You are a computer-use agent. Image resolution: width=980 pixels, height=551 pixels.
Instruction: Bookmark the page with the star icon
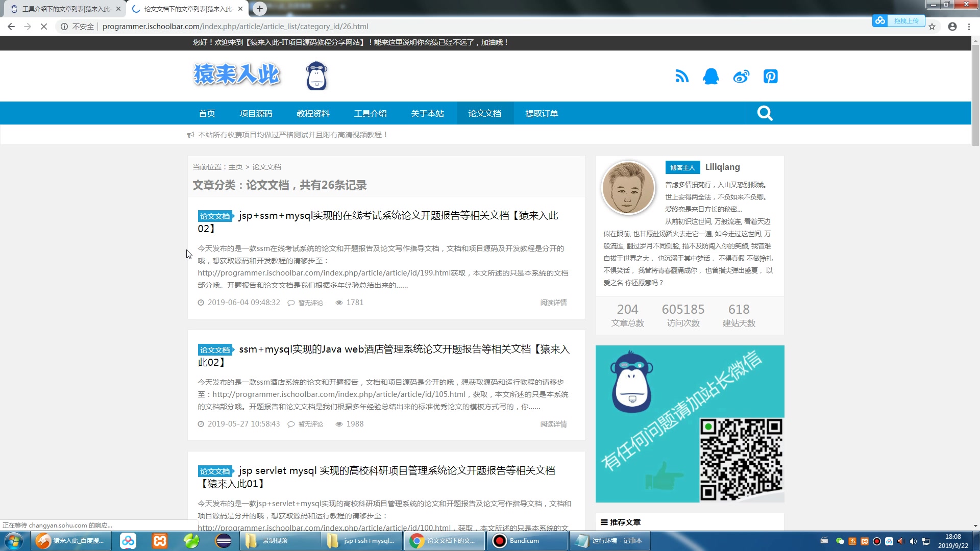933,27
